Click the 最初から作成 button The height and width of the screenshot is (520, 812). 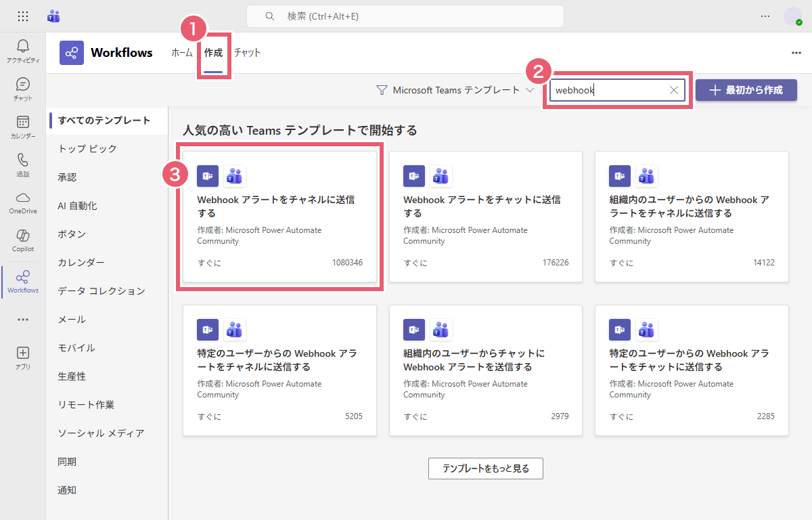tap(746, 90)
